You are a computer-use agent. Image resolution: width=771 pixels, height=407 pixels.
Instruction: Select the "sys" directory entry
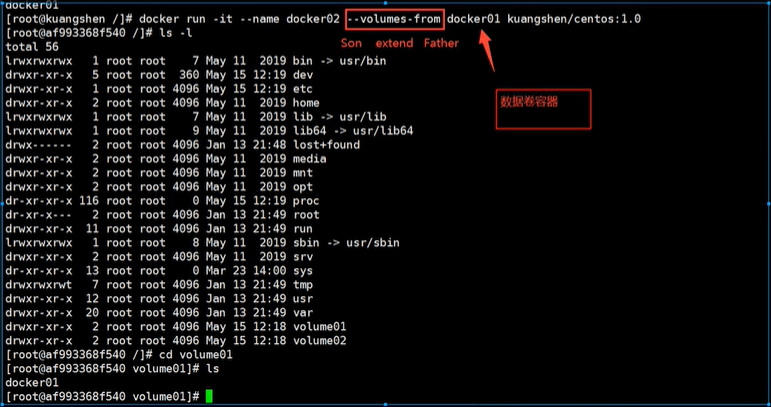coord(302,271)
